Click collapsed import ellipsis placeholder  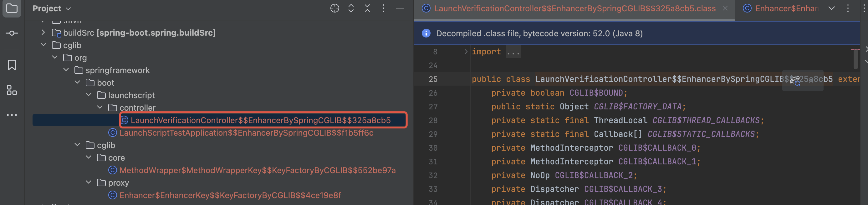point(513,52)
